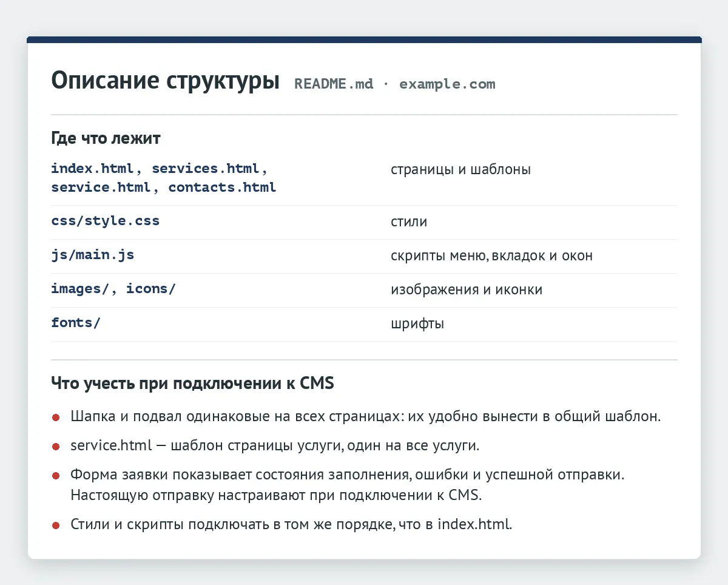Click the 'стили' description cell

pyautogui.click(x=409, y=222)
